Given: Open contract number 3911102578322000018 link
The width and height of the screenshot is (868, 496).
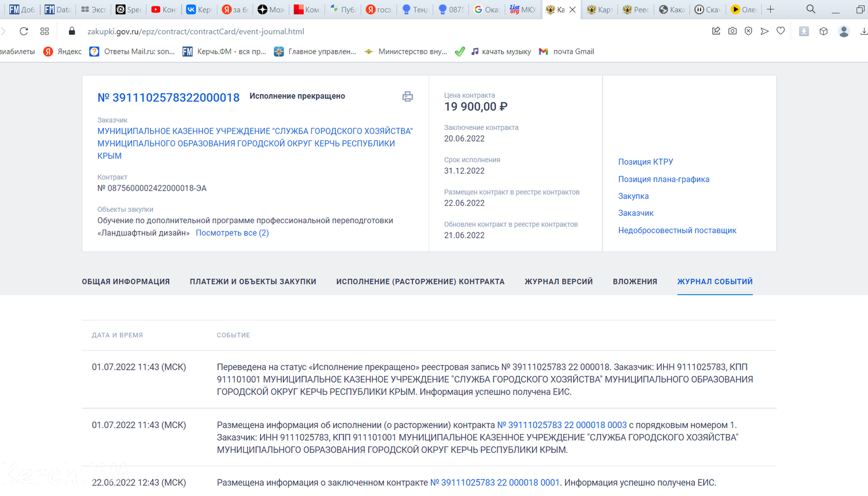Looking at the screenshot, I should 168,97.
